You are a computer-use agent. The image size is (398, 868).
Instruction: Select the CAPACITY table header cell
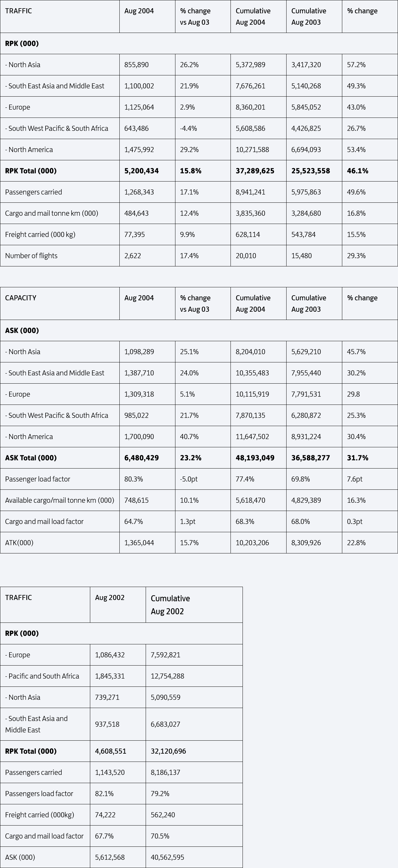[60, 303]
